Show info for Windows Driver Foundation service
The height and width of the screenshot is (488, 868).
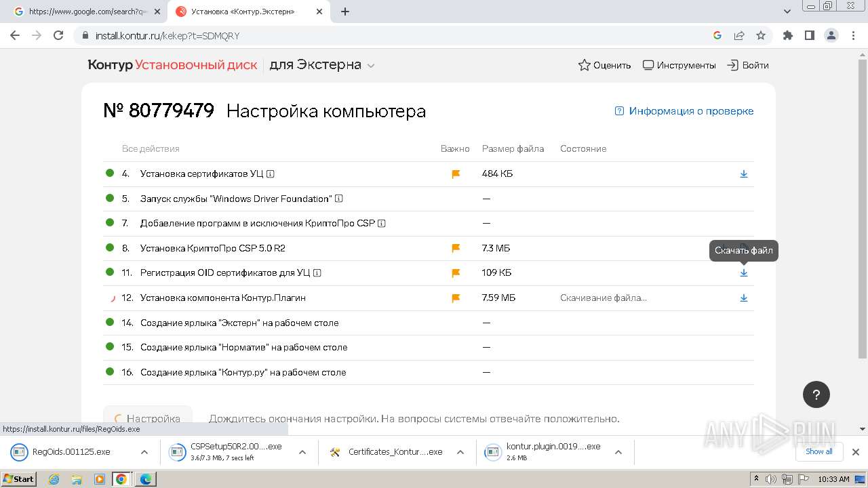point(339,199)
